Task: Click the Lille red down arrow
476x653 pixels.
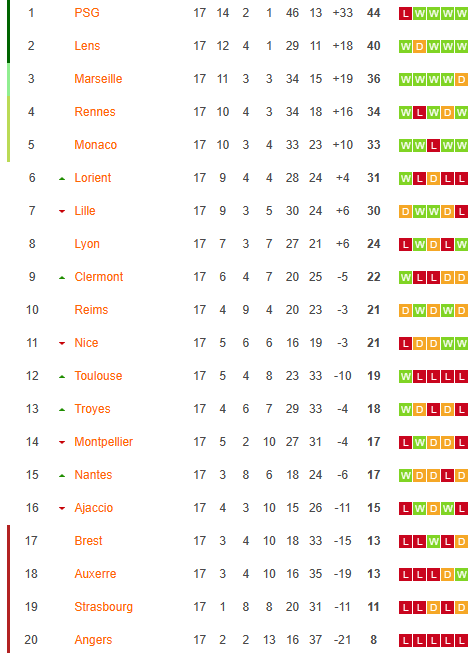Action: click(62, 212)
